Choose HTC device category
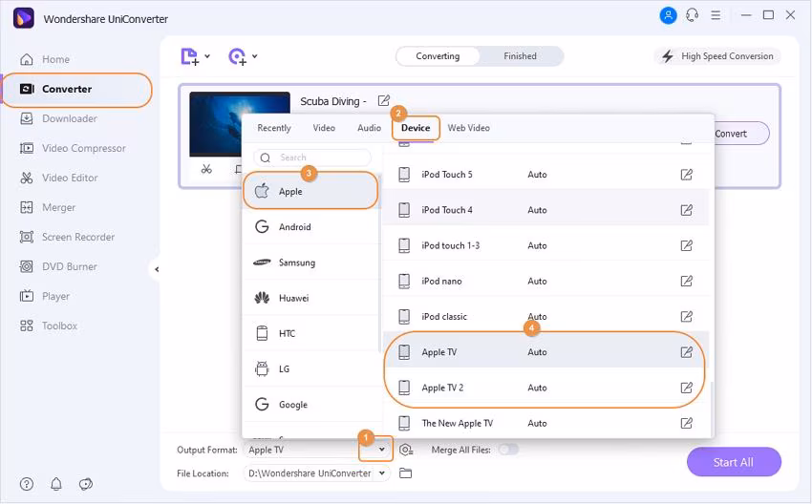 (x=310, y=333)
